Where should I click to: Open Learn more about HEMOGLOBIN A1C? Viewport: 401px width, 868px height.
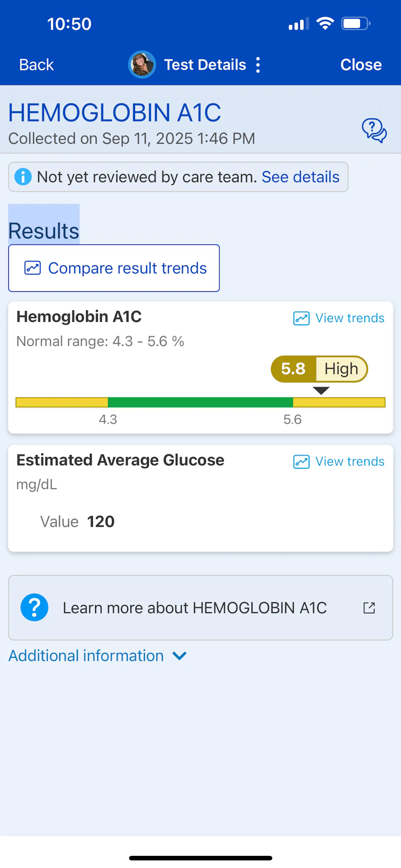point(195,608)
